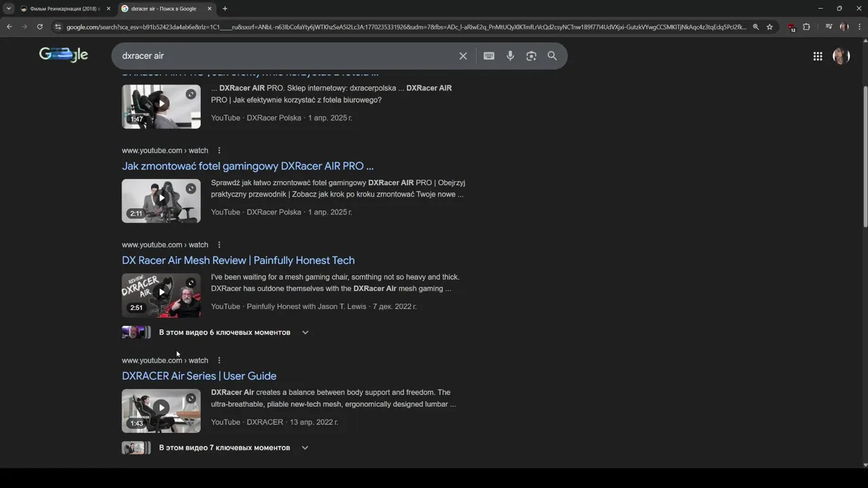Go to Google home via the logo

pyautogui.click(x=64, y=55)
